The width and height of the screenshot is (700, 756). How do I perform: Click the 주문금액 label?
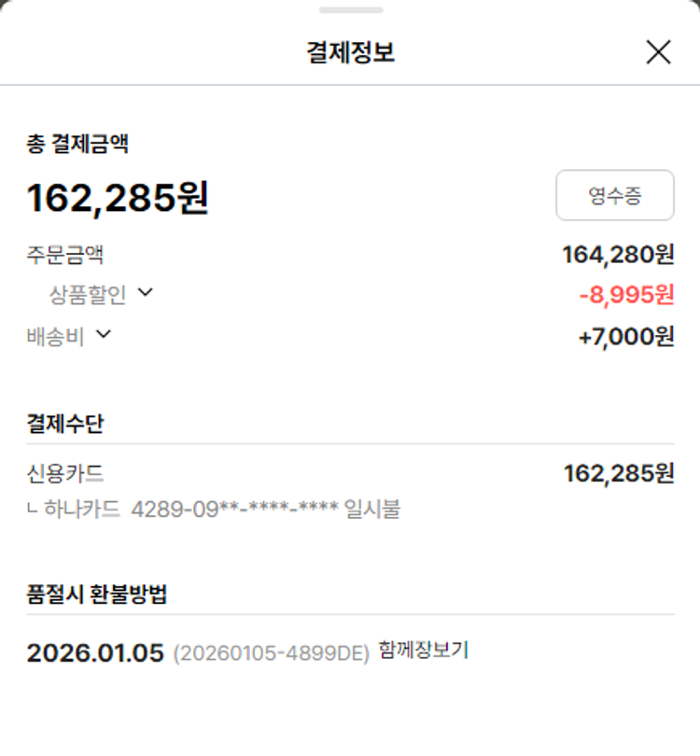coord(65,254)
